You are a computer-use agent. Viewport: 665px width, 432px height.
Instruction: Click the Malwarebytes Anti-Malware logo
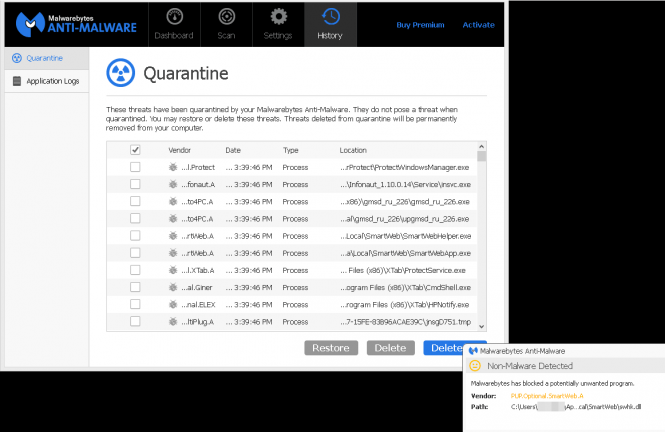pyautogui.click(x=76, y=24)
